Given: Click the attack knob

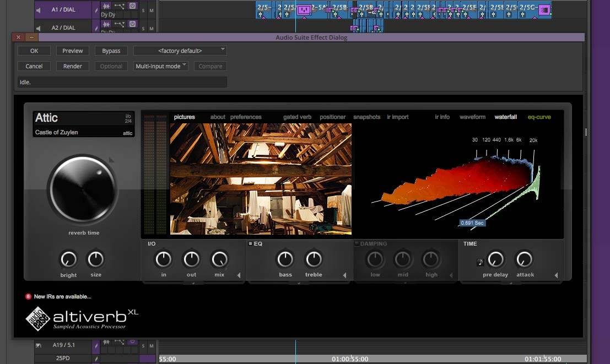Looking at the screenshot, I should click(x=524, y=259).
